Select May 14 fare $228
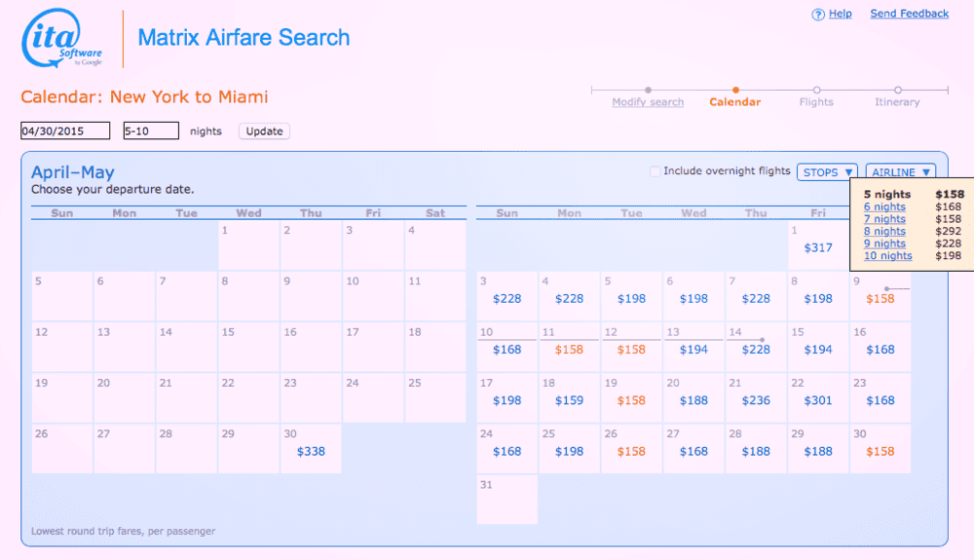974x560 pixels. tap(756, 350)
